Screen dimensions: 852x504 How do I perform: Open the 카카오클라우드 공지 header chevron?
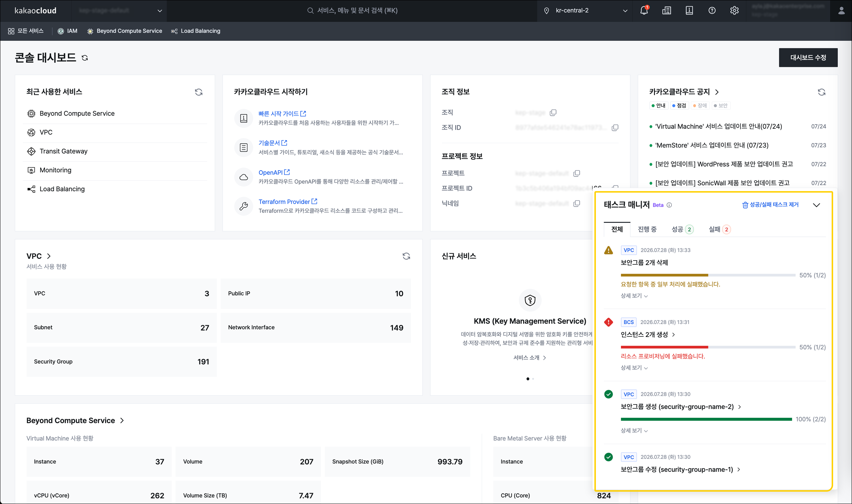716,92
